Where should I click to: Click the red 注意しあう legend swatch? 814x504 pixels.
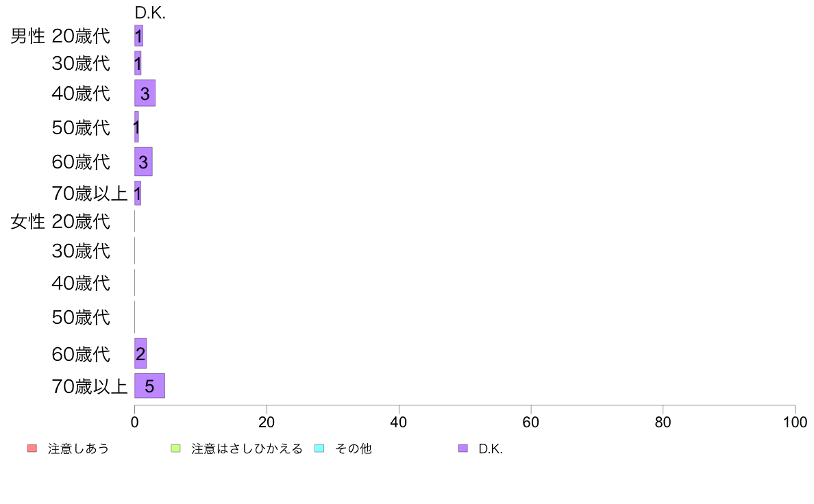pyautogui.click(x=32, y=449)
